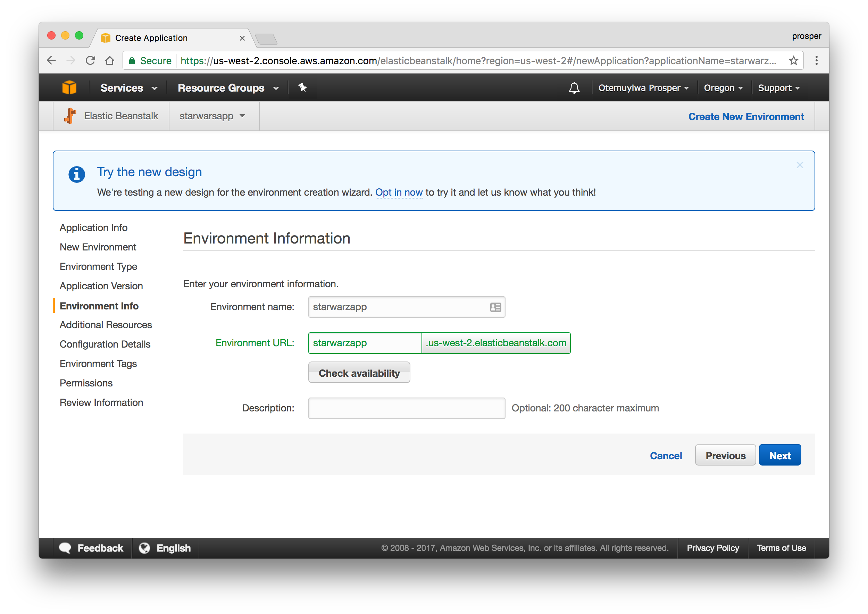This screenshot has height=614, width=868.
Task: Expand Resource Groups menu
Action: pyautogui.click(x=228, y=88)
